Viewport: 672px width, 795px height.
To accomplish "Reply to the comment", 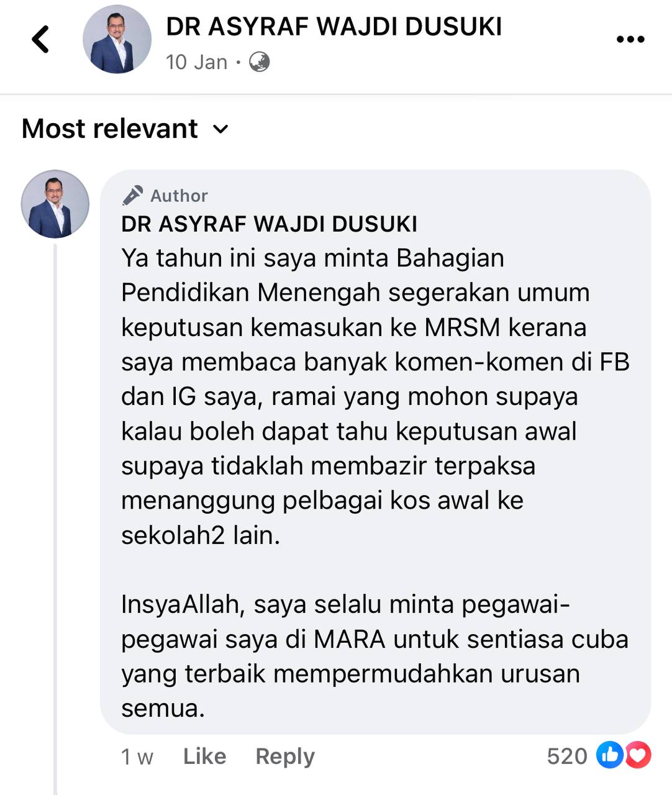I will (x=285, y=756).
